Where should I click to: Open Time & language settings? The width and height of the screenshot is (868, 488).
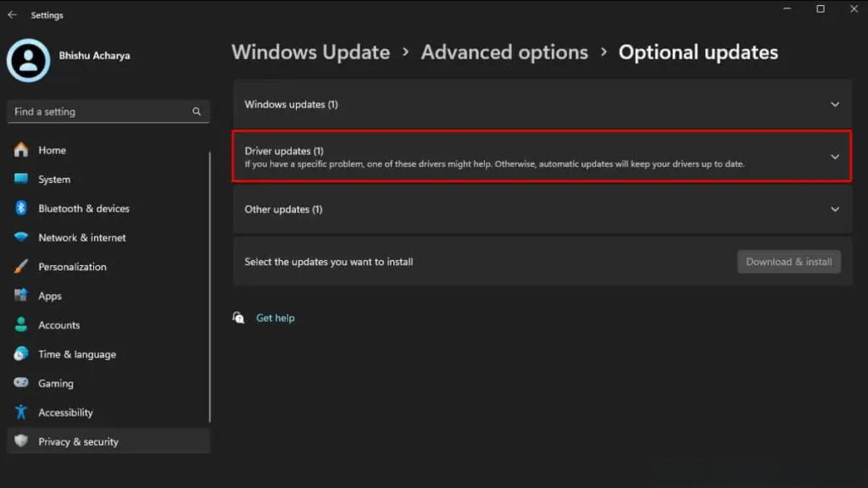[x=76, y=354]
